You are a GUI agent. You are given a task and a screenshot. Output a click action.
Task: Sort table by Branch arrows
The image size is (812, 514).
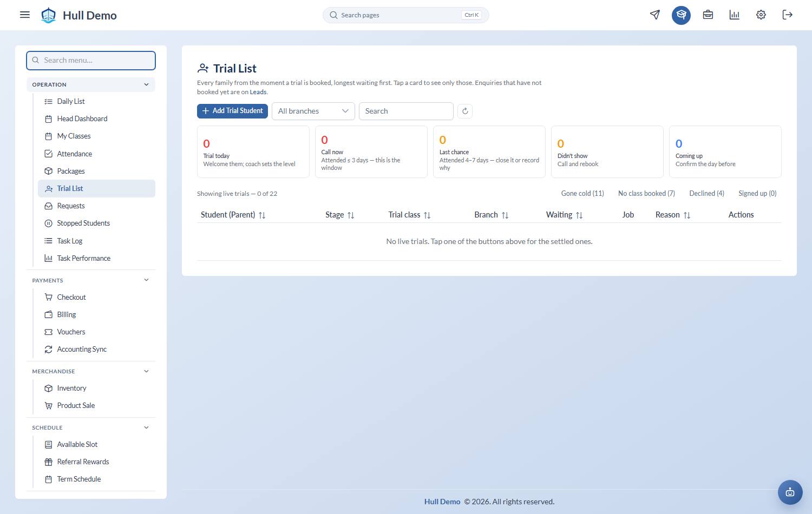(x=505, y=215)
